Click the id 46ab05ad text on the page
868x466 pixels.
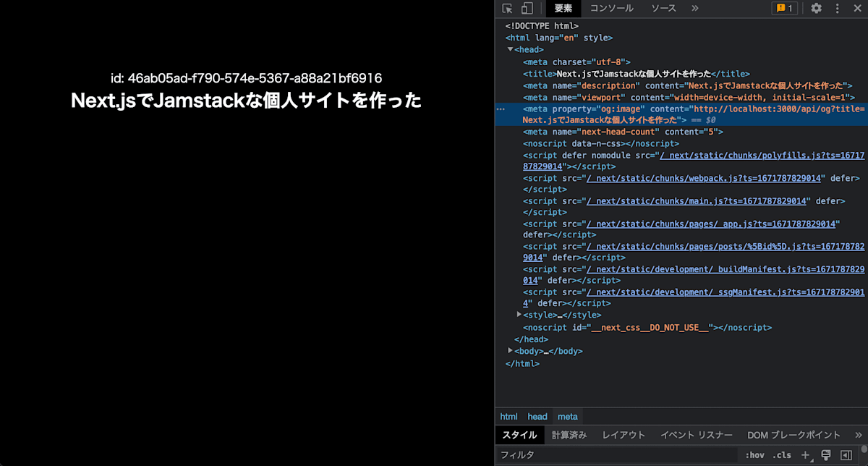tap(247, 78)
